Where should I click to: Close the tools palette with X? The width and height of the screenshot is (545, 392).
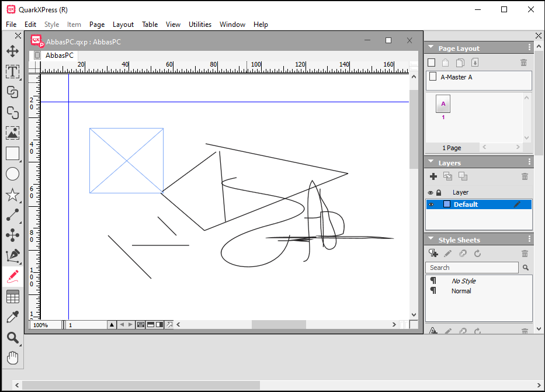pos(18,36)
